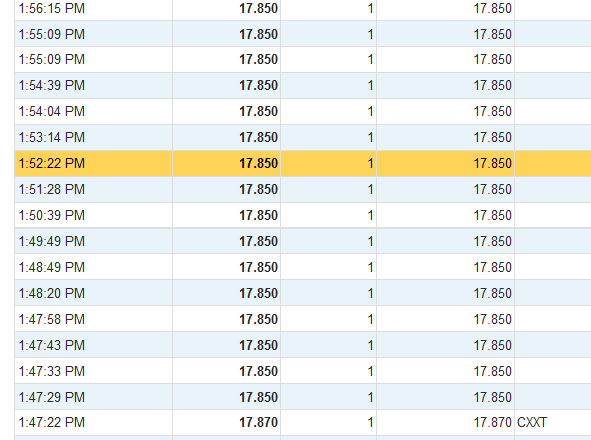Click the 1:51:28 PM time cell
Image resolution: width=591 pixels, height=440 pixels.
coord(52,189)
